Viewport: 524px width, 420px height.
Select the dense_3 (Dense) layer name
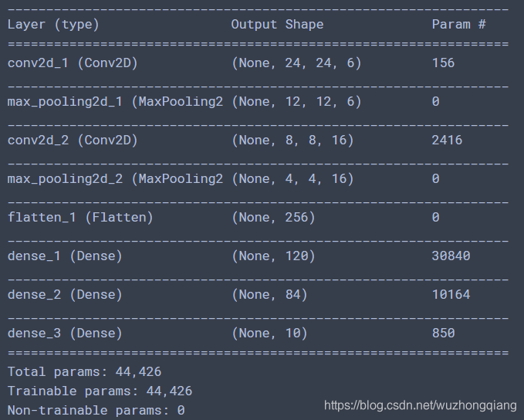coord(65,333)
